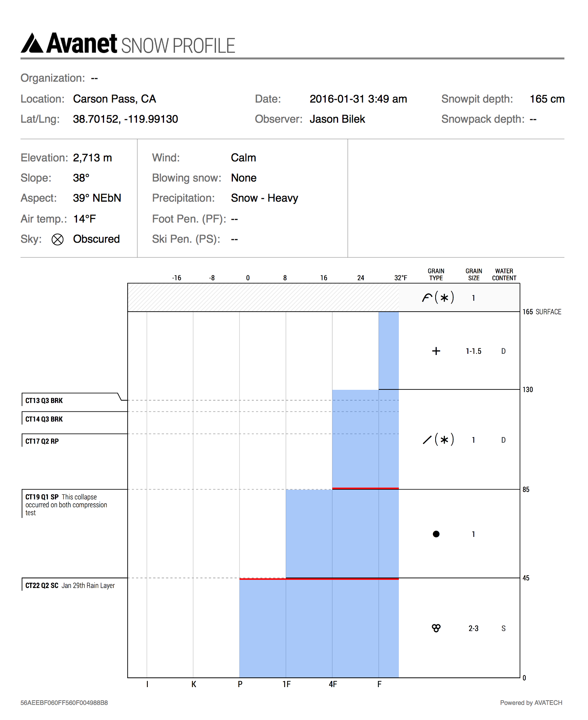Viewport: 588px width, 720px height.
Task: Select the plus-sign new snow grain symbol
Action: click(x=436, y=351)
